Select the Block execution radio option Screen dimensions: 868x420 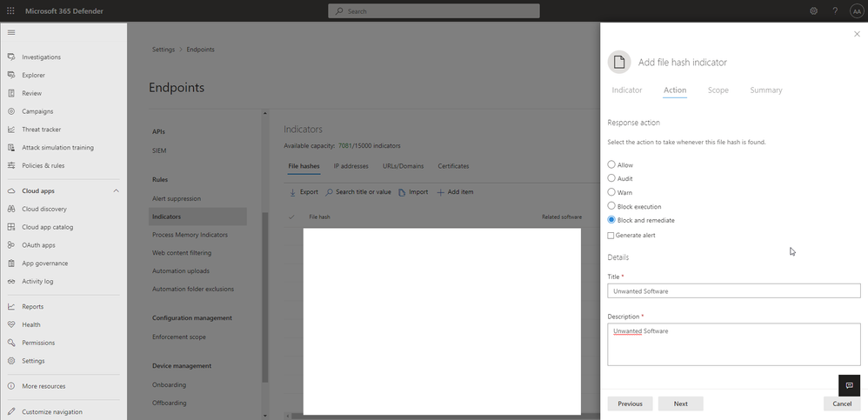click(x=611, y=206)
